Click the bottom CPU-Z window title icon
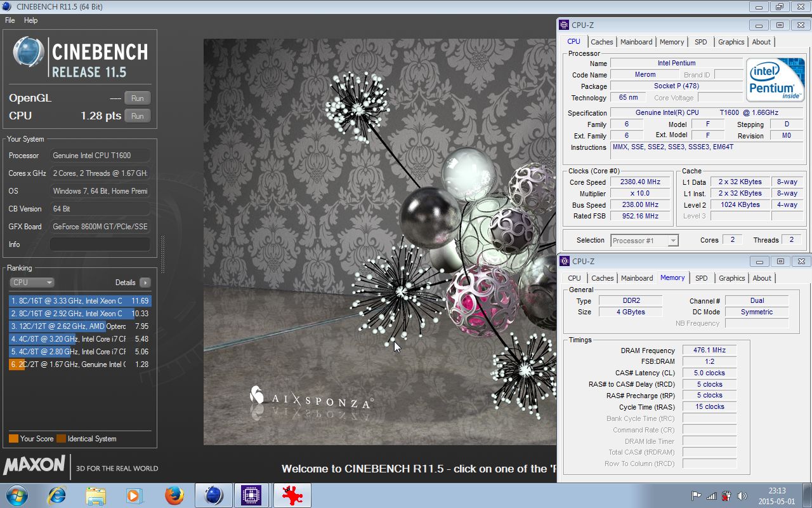This screenshot has height=508, width=812. [x=564, y=261]
